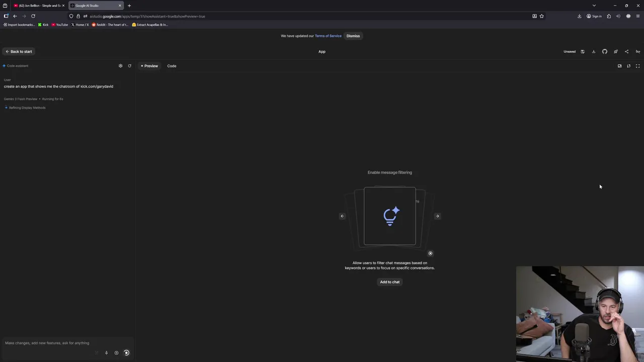Click the share app icon

(627, 51)
